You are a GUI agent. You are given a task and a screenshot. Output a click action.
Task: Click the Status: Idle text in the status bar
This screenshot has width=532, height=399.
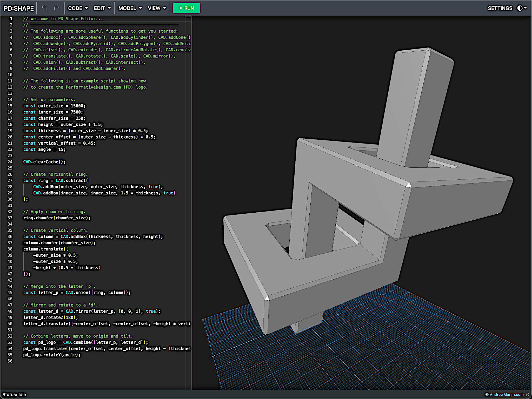pyautogui.click(x=14, y=395)
